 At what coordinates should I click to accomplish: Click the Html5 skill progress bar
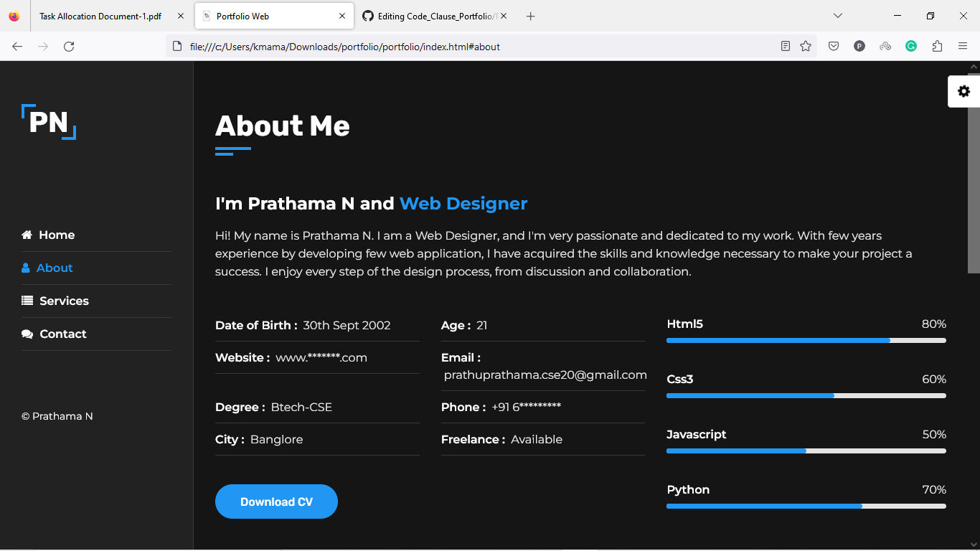[806, 340]
